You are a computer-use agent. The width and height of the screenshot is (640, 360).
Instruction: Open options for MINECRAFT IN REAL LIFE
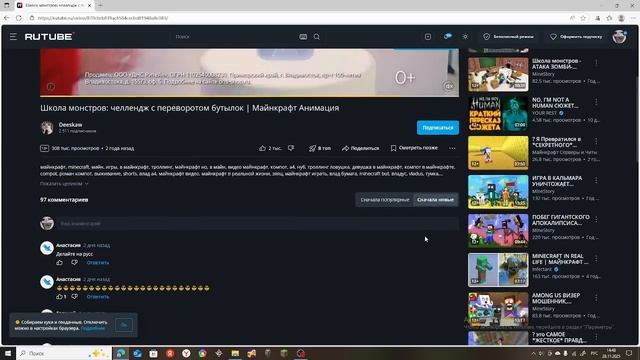point(596,258)
